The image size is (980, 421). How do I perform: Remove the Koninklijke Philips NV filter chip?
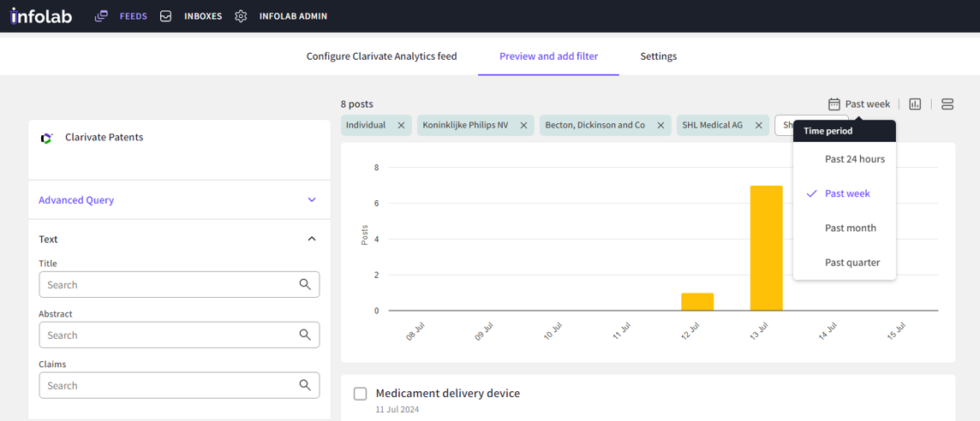tap(523, 125)
